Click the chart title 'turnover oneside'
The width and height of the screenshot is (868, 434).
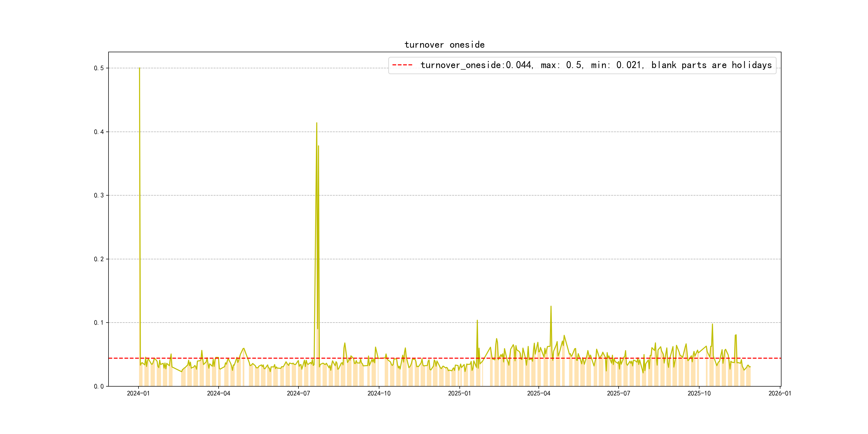point(444,45)
